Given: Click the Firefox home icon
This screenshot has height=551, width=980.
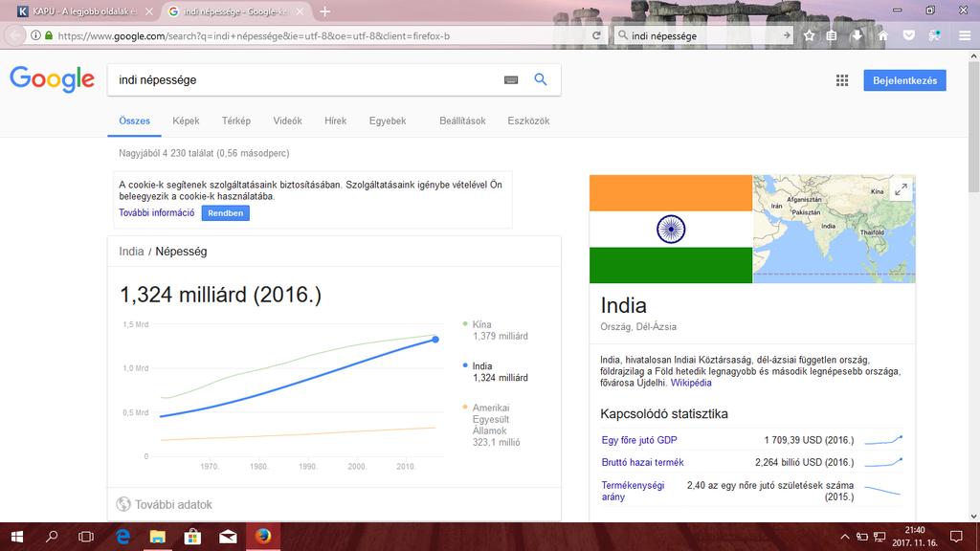Looking at the screenshot, I should (x=882, y=35).
